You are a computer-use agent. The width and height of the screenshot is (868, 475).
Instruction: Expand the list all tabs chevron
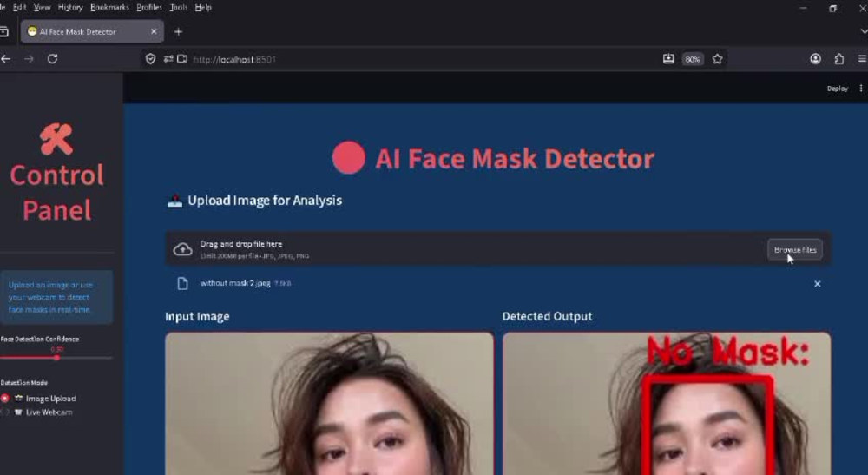[863, 31]
